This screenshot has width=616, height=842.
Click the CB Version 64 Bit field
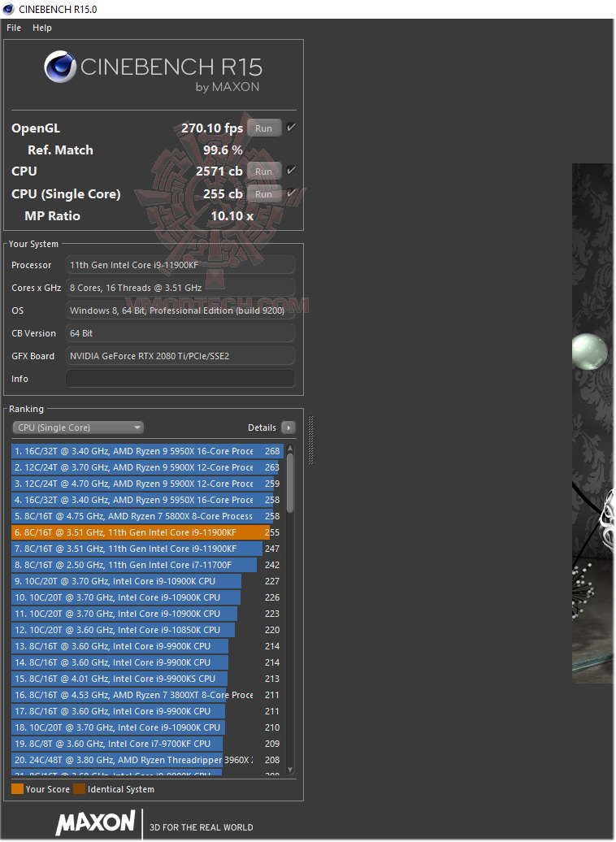point(180,333)
